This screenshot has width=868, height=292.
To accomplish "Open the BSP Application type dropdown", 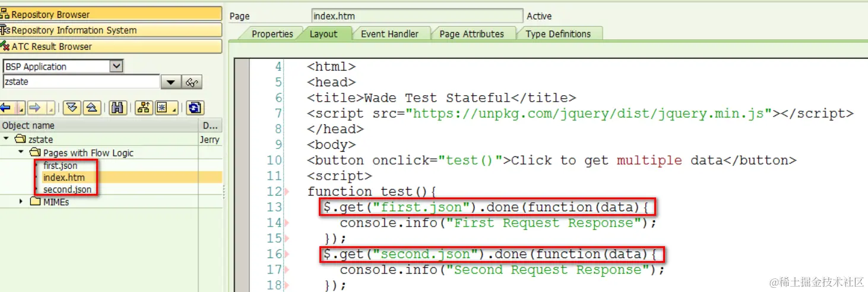I will click(x=117, y=66).
